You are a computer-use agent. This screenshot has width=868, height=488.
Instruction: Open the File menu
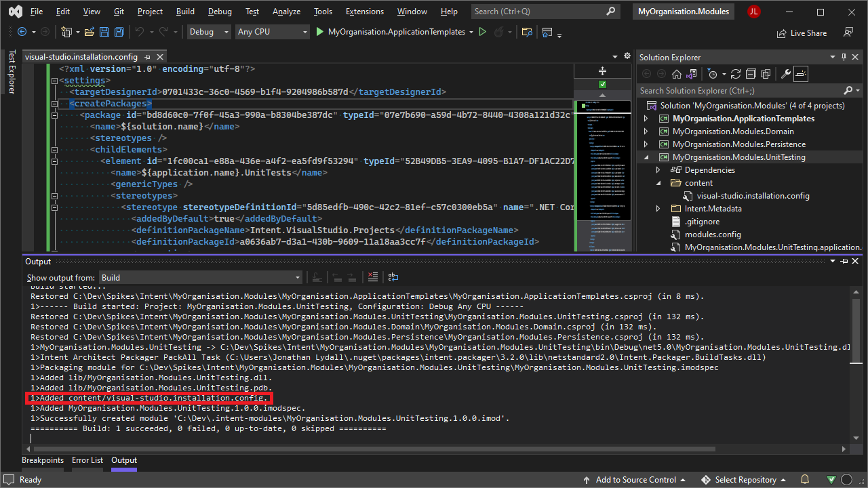[x=37, y=12]
